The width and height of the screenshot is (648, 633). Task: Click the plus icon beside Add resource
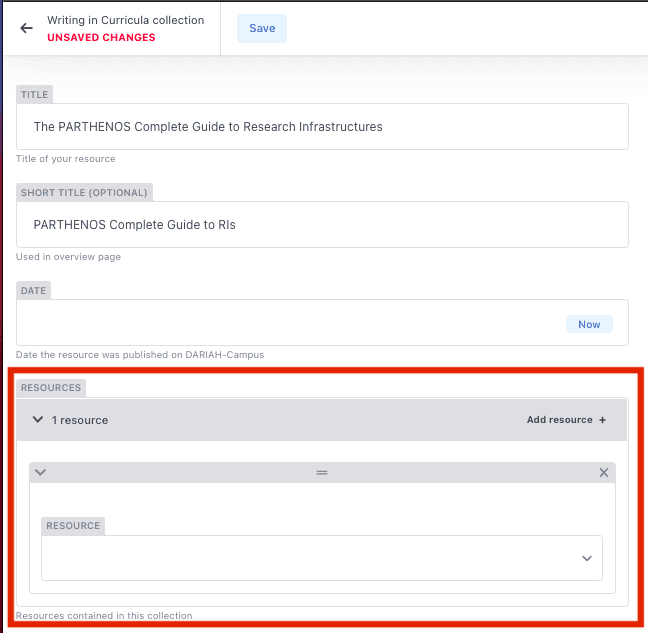(602, 420)
